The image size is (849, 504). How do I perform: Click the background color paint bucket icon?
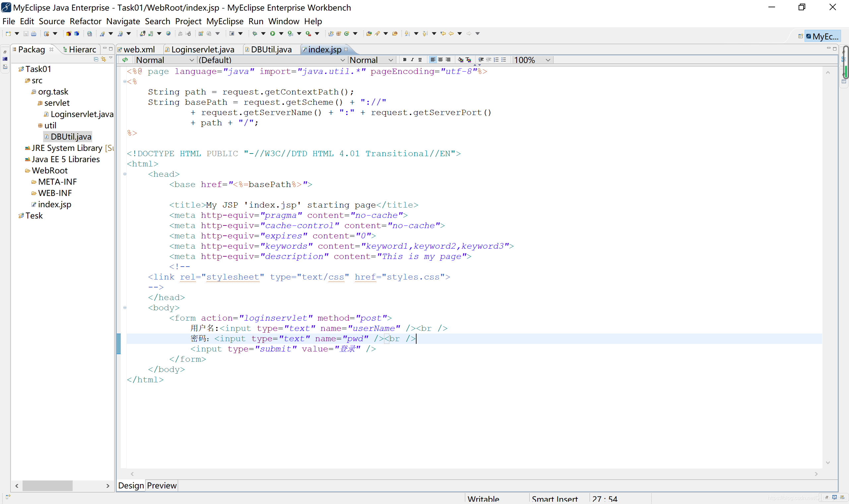click(460, 60)
